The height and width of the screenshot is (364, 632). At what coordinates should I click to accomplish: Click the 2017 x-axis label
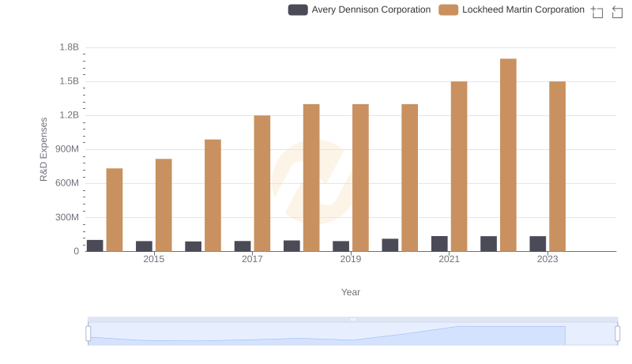(252, 259)
